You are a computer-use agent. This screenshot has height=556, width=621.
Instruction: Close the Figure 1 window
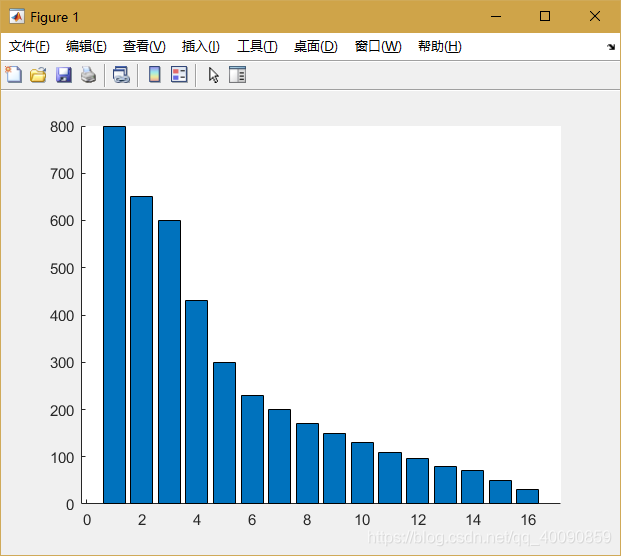(594, 17)
